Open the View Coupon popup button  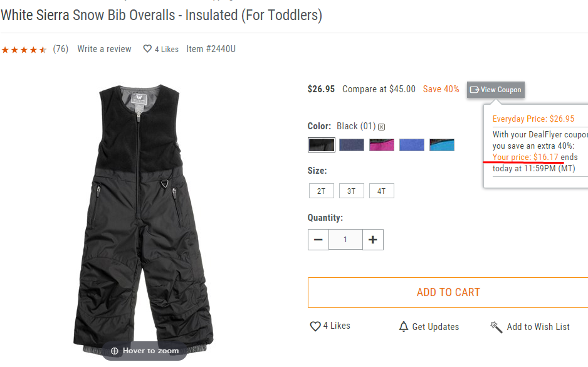(x=496, y=90)
